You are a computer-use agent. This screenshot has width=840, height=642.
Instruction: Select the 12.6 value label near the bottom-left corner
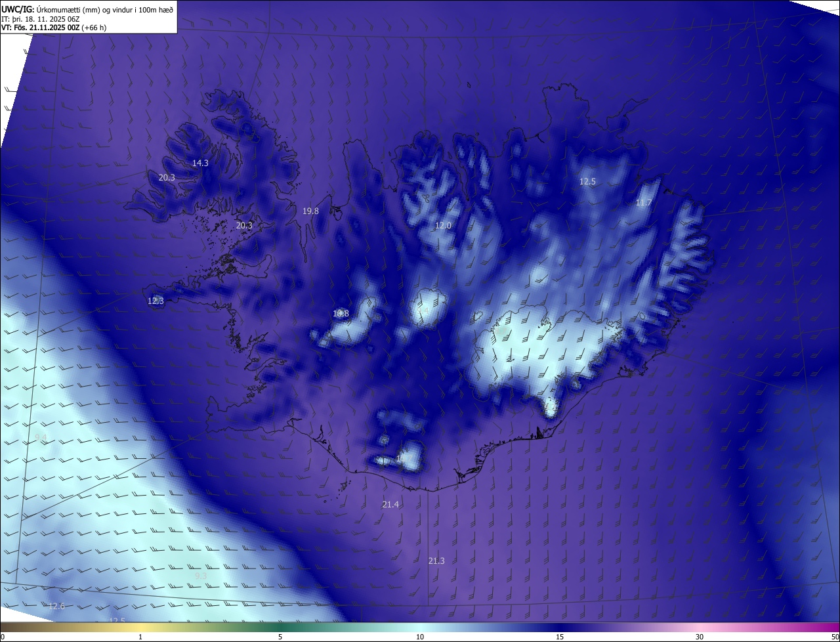click(x=57, y=606)
